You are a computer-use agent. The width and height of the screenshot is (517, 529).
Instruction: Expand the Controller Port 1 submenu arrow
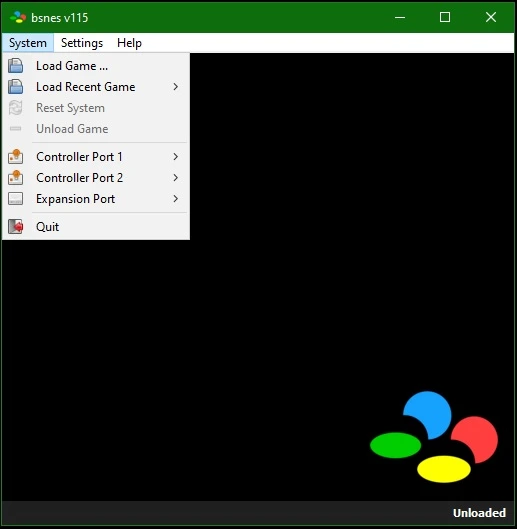tap(175, 157)
